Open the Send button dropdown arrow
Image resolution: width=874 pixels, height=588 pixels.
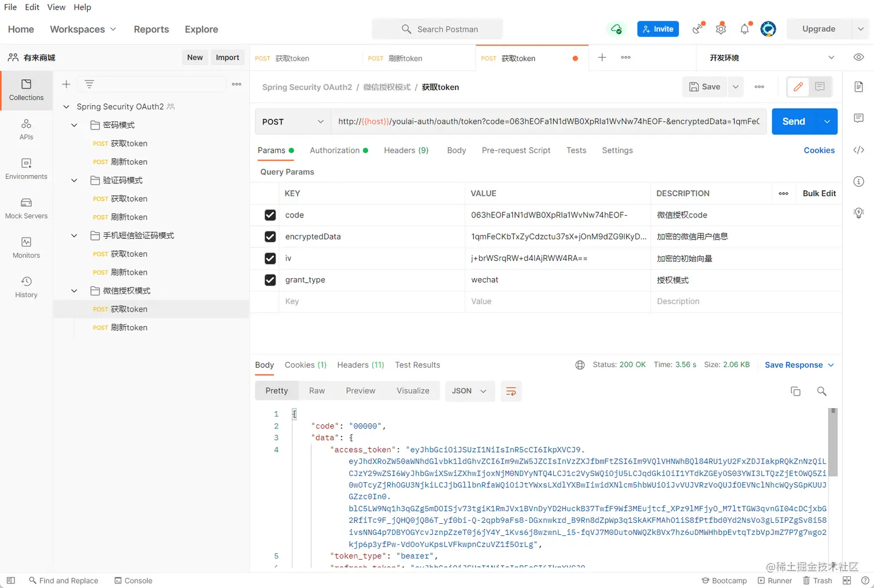827,121
